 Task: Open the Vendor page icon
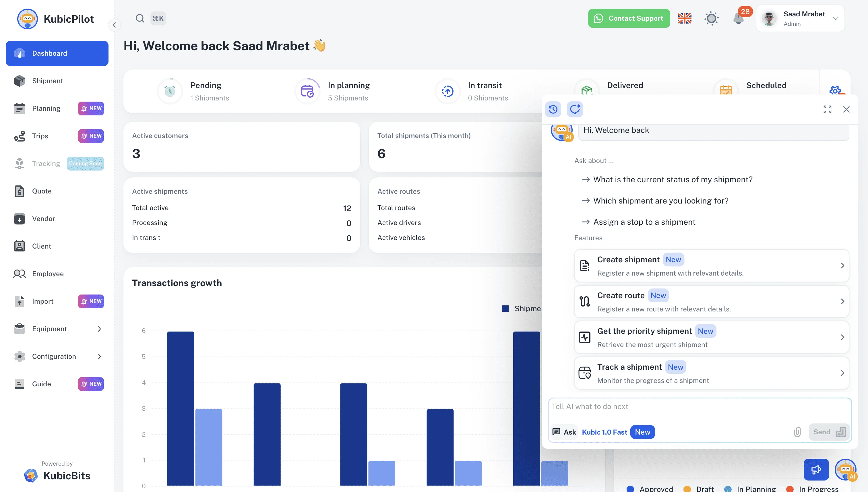(19, 219)
